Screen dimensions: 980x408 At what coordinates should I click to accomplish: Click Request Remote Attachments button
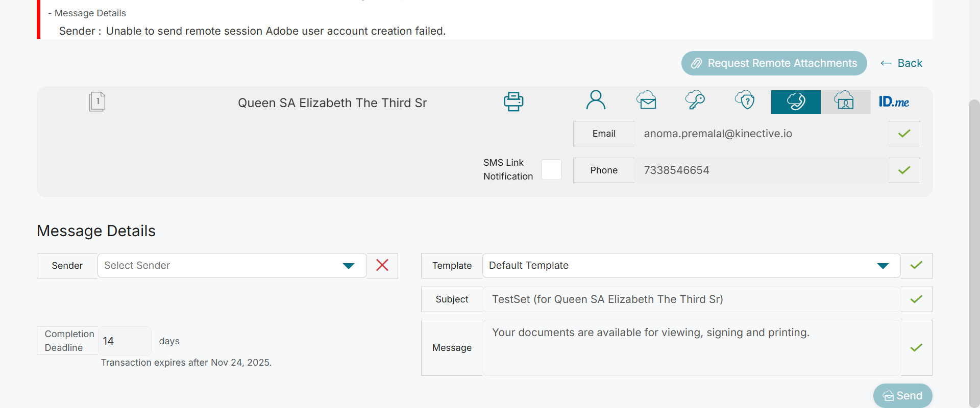[x=774, y=63]
